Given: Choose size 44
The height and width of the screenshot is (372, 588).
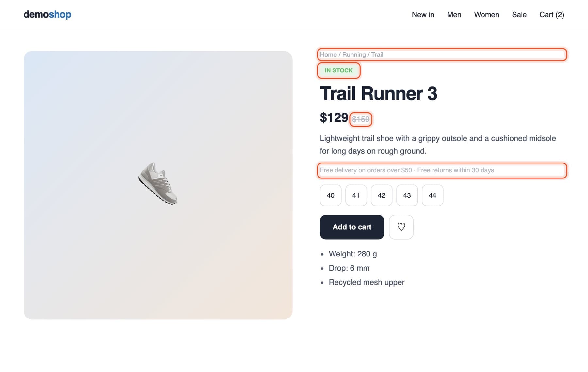Looking at the screenshot, I should point(433,195).
